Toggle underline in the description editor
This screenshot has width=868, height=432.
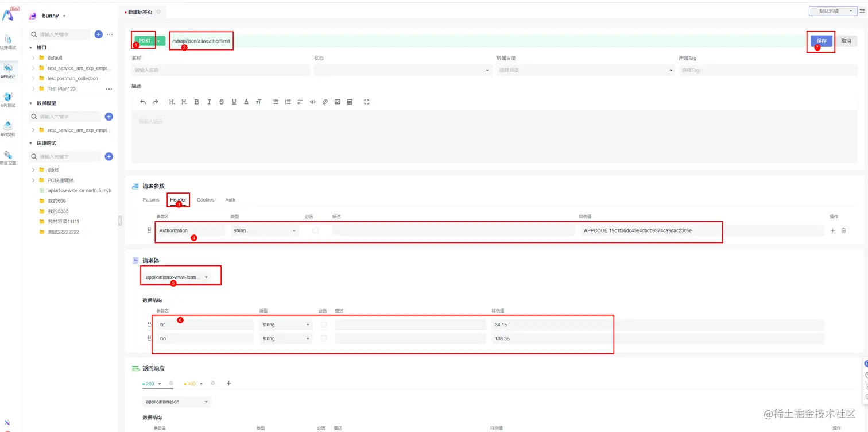coord(234,102)
